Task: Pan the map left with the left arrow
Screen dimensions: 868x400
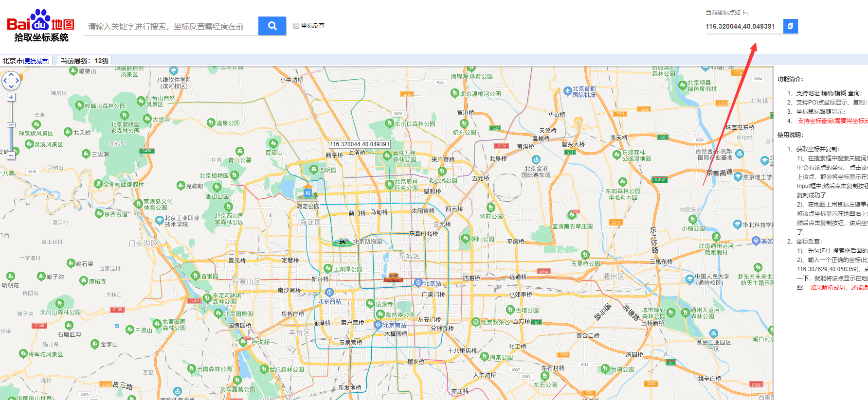Action: click(5, 81)
